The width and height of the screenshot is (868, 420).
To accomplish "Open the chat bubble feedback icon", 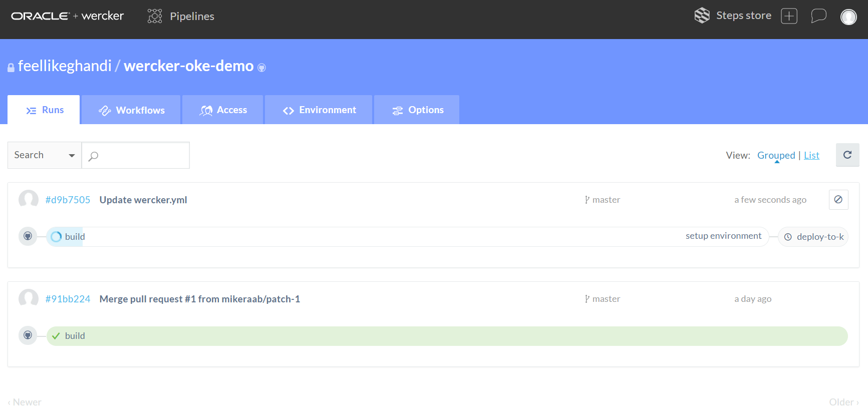I will tap(818, 16).
